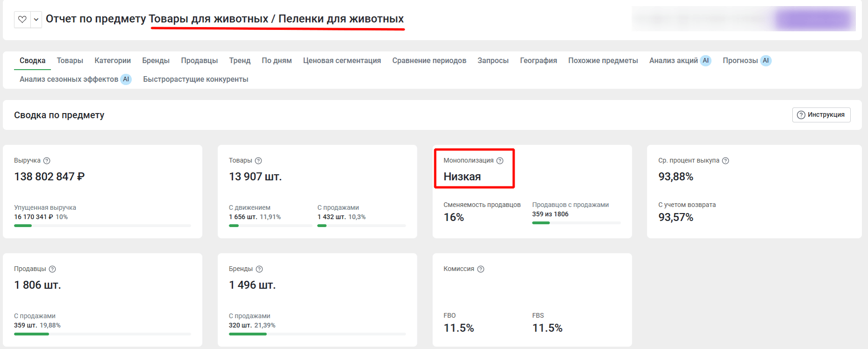Select the Анализ акций AI tab

(x=680, y=61)
